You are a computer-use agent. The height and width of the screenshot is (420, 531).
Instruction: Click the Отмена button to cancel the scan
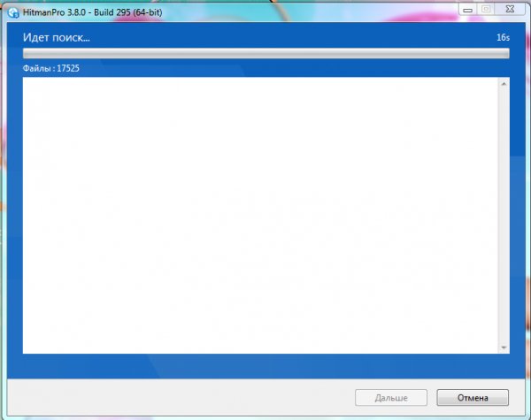point(473,397)
